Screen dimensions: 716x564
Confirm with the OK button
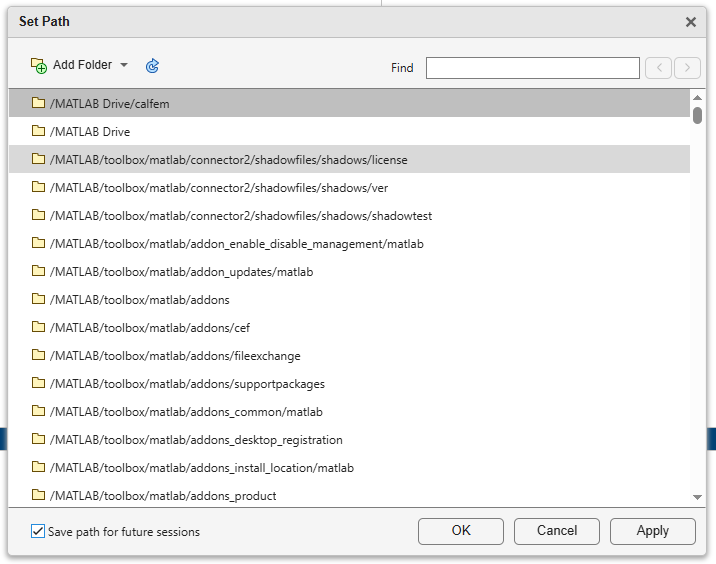click(x=461, y=531)
